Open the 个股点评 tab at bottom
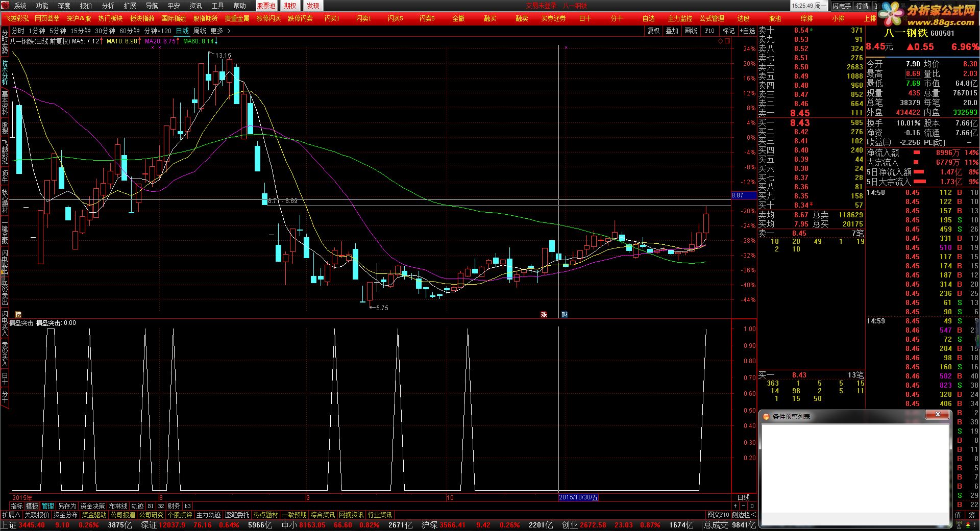 pos(180,515)
